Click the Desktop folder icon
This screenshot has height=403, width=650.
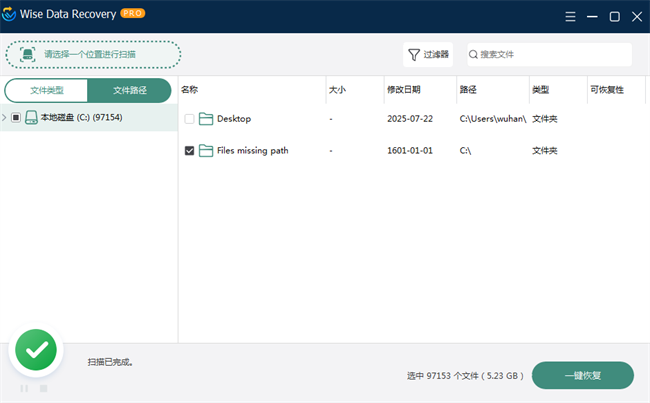point(206,119)
